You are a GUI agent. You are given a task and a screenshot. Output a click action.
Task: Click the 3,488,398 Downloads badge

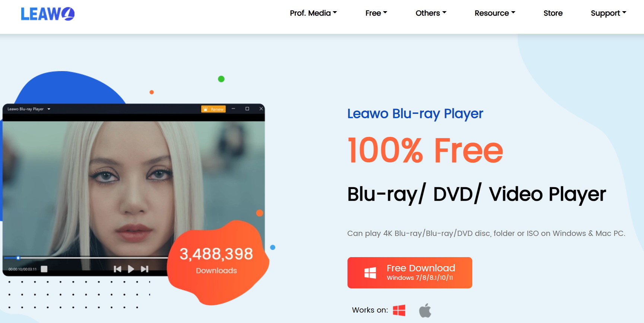[216, 260]
